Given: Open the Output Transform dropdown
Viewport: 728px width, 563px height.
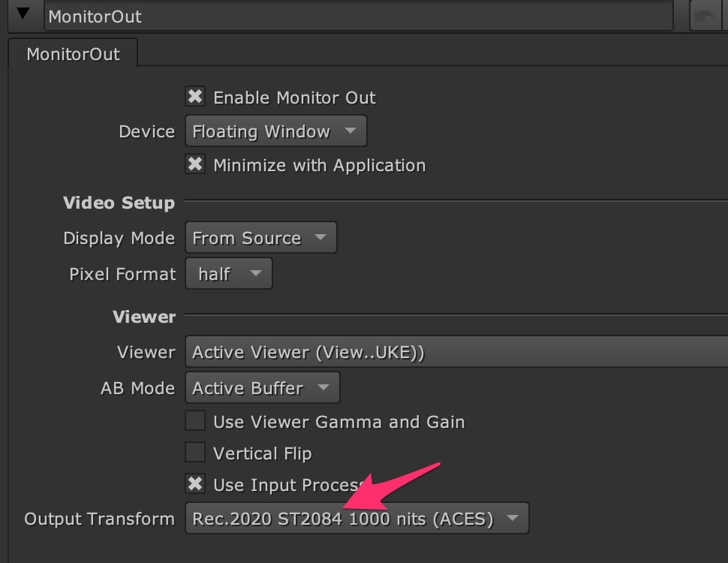Looking at the screenshot, I should 356,519.
